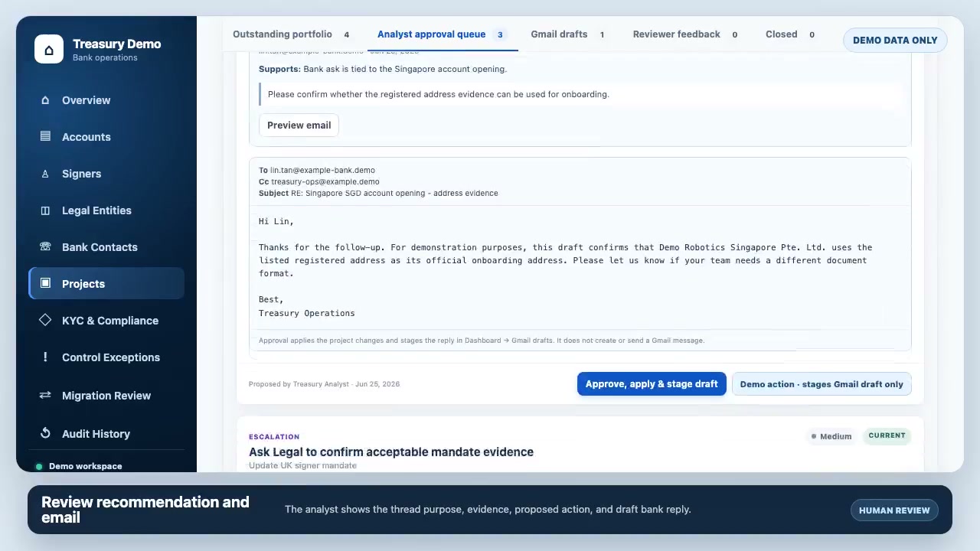Click the Preview email button
Image resolution: width=980 pixels, height=551 pixels.
pyautogui.click(x=299, y=126)
